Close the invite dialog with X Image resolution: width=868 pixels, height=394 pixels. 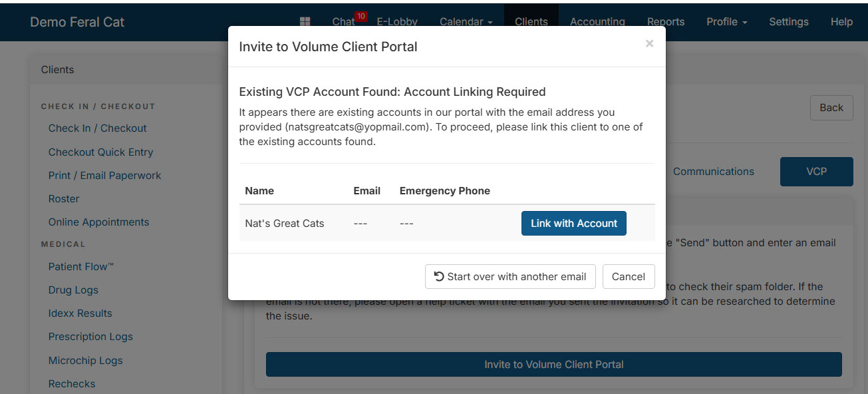pos(649,44)
